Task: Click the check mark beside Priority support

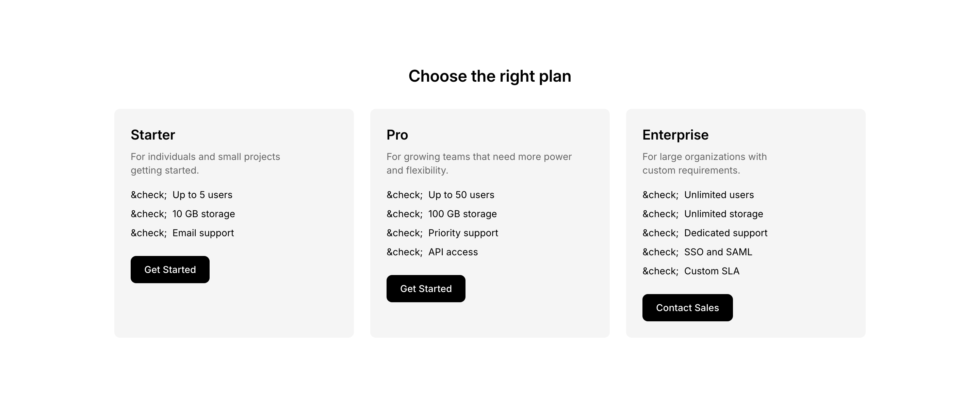Action: point(404,233)
